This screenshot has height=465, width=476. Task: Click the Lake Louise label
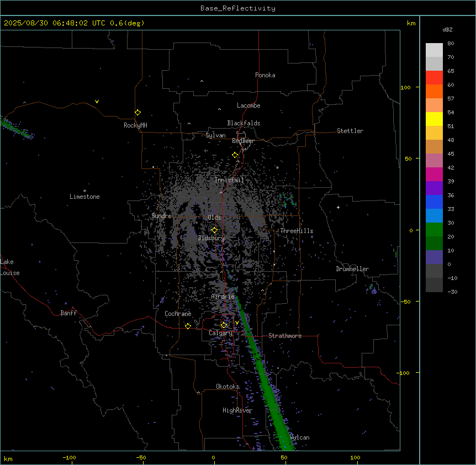tap(10, 267)
